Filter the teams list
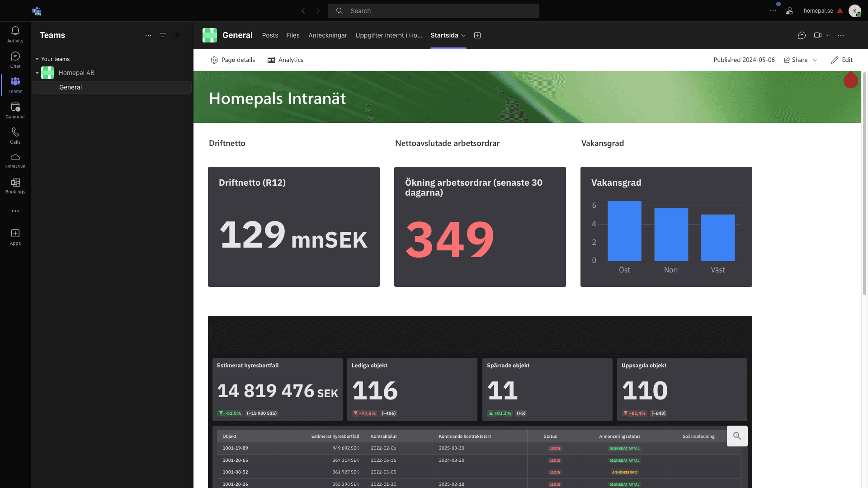This screenshot has width=868, height=488. click(163, 35)
